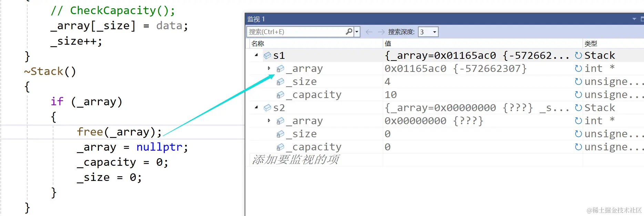
Task: Click the _array[_size] = data; line
Action: [x=119, y=26]
